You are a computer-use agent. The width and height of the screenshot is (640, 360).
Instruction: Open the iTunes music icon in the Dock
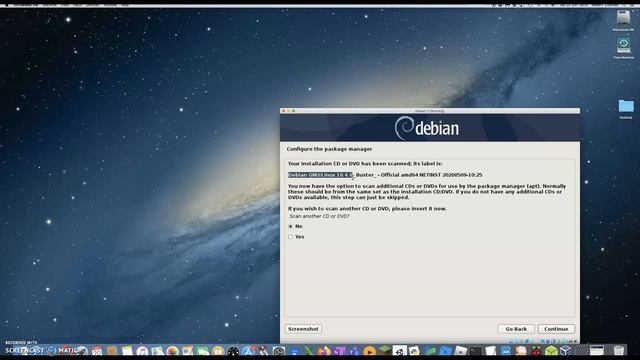tap(142, 351)
